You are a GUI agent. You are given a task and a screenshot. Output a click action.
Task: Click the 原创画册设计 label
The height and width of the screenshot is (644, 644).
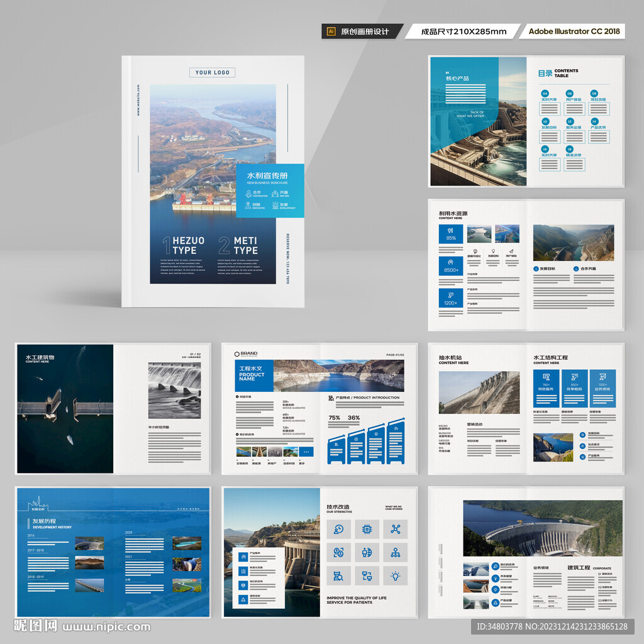[365, 31]
